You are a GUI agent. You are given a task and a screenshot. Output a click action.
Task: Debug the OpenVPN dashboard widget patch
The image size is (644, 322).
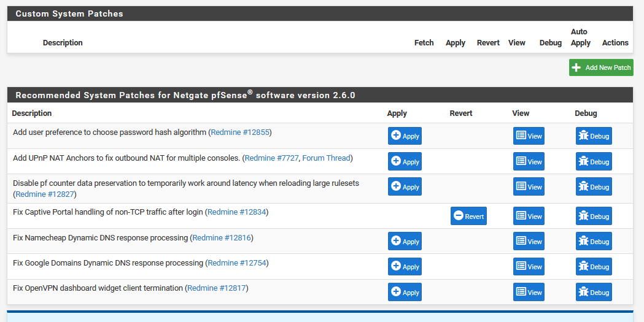(594, 292)
